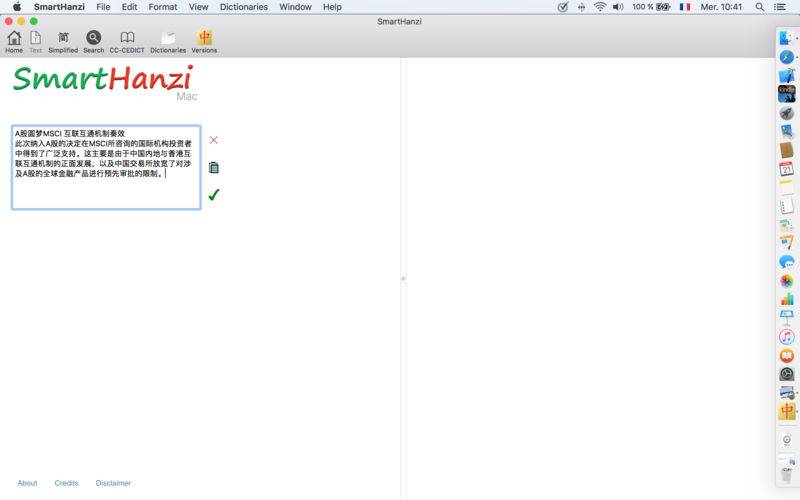Open the Search toolbar tool
Viewport: 800px width, 500px height.
pos(93,42)
